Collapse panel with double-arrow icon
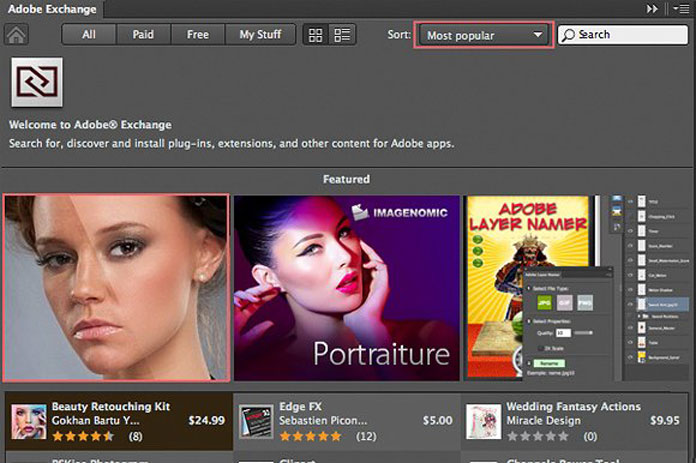Image resolution: width=696 pixels, height=463 pixels. [x=653, y=8]
